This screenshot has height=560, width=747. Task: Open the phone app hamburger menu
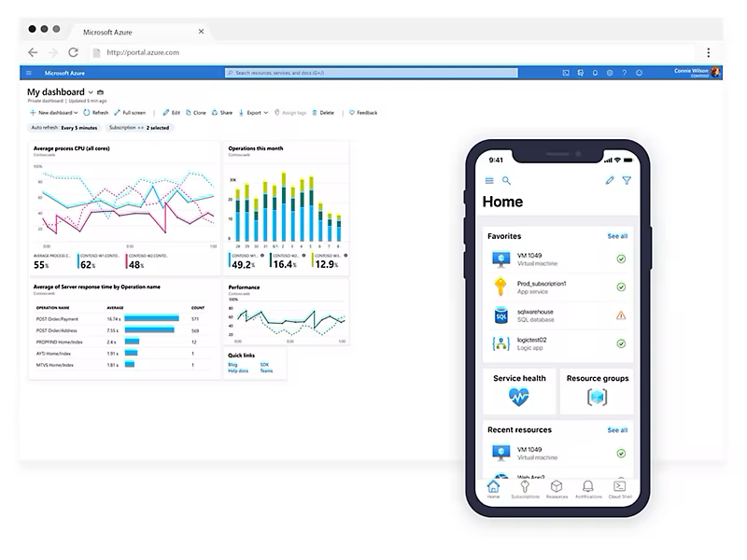[x=489, y=180]
